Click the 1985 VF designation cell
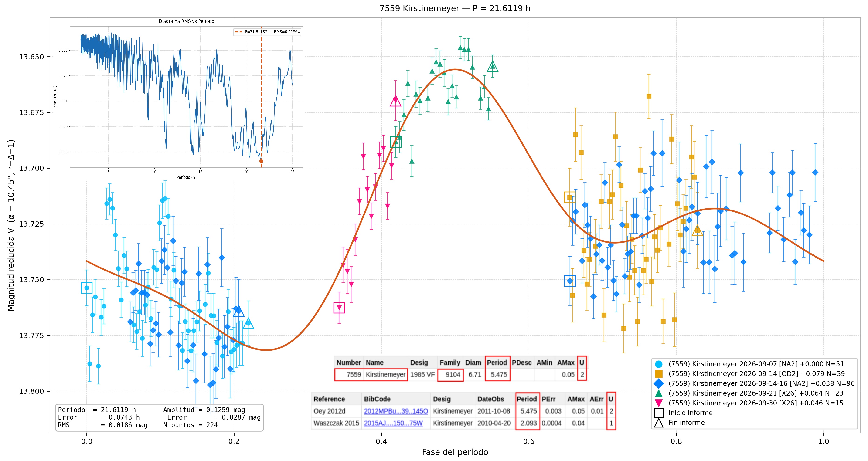Image resolution: width=868 pixels, height=461 pixels. 422,375
